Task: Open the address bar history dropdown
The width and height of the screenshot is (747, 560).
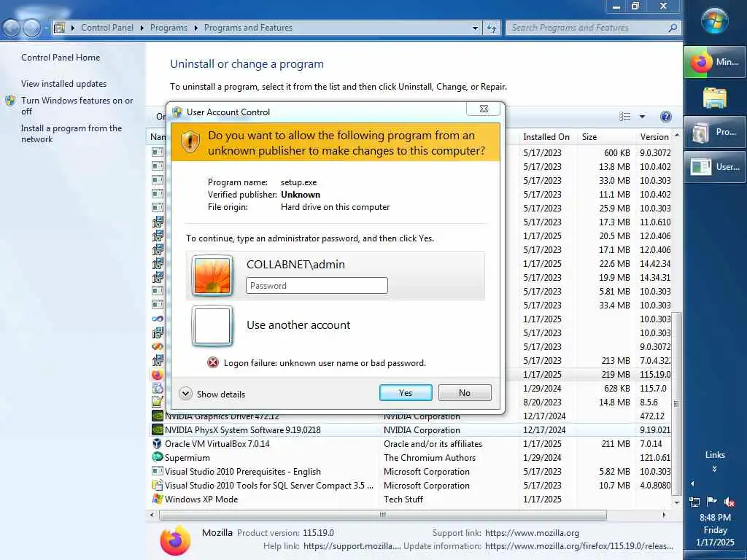Action: coord(475,28)
